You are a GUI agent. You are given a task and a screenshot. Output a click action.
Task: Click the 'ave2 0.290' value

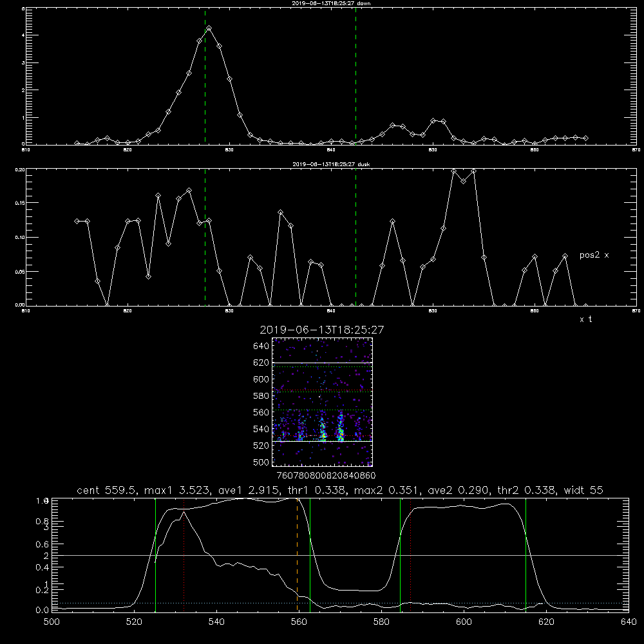click(x=459, y=490)
